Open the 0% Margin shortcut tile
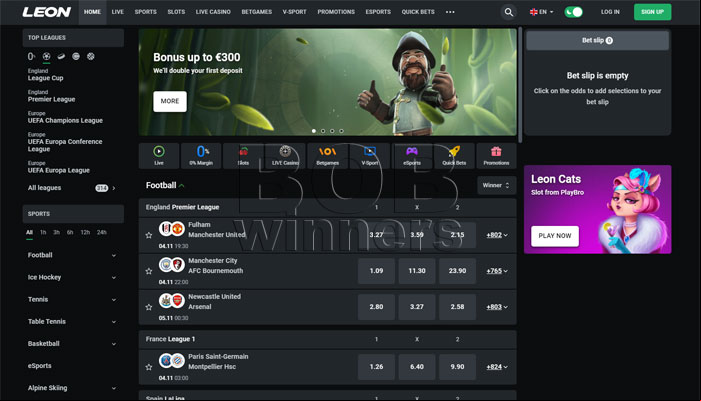 [x=201, y=156]
